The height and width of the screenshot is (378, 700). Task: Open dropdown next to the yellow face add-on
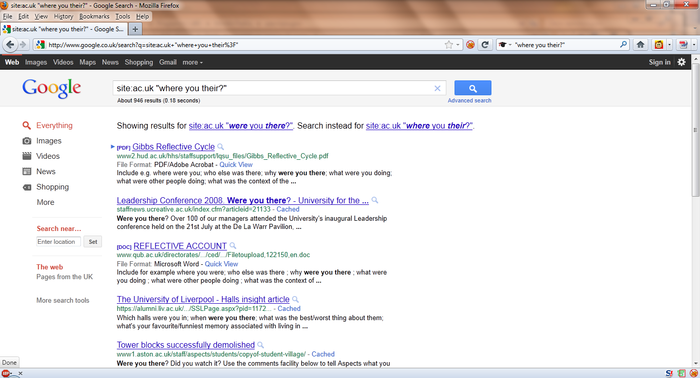tap(669, 45)
